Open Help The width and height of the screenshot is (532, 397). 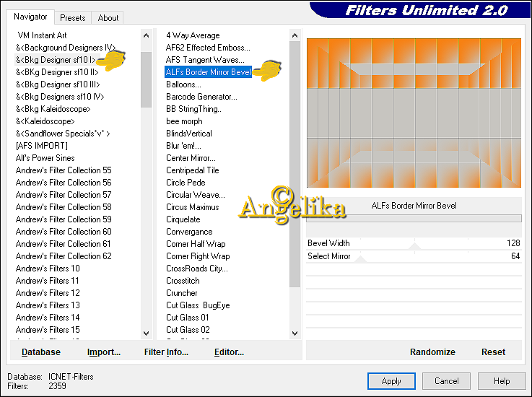(x=502, y=381)
